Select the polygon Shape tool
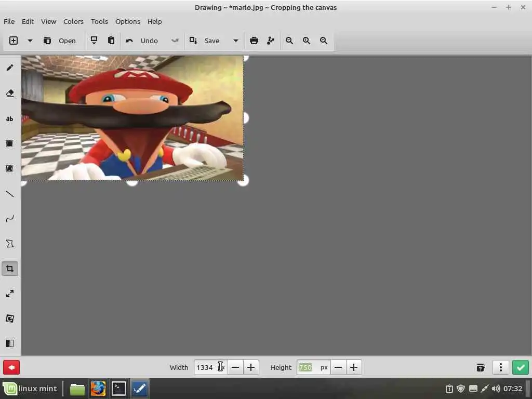 click(10, 244)
